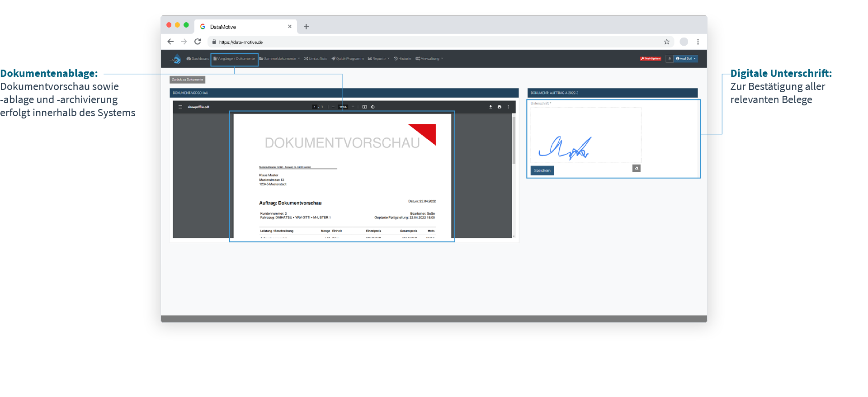Reload the page with the refresh icon
Viewport: 868px width, 397px height.
tap(198, 42)
